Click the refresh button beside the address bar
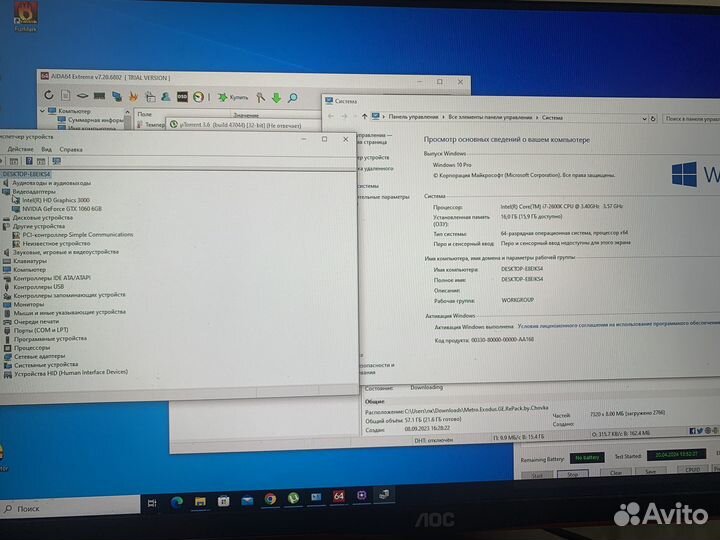The width and height of the screenshot is (720, 540). pyautogui.click(x=653, y=118)
